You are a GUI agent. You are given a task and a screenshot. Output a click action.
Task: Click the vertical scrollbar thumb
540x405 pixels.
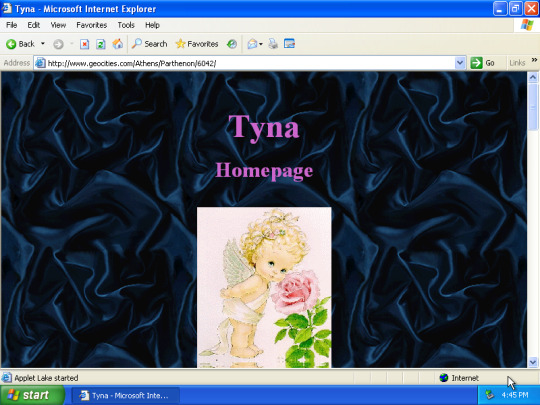(x=532, y=107)
